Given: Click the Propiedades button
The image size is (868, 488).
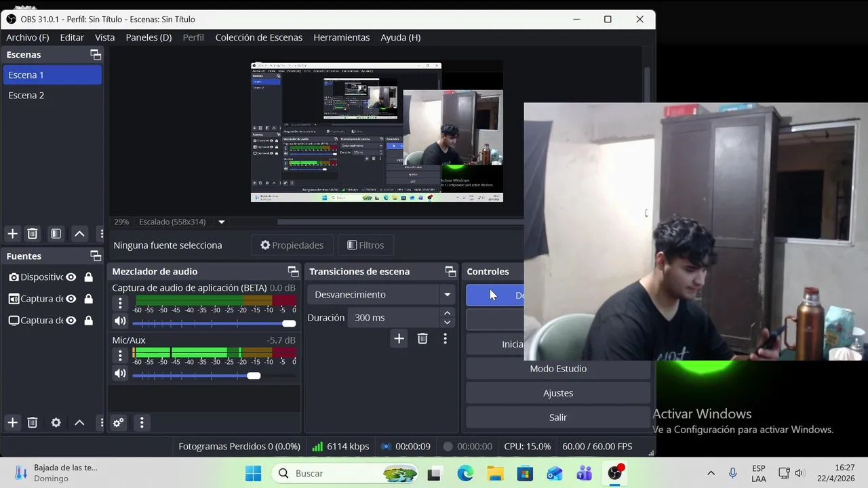Looking at the screenshot, I should 292,245.
